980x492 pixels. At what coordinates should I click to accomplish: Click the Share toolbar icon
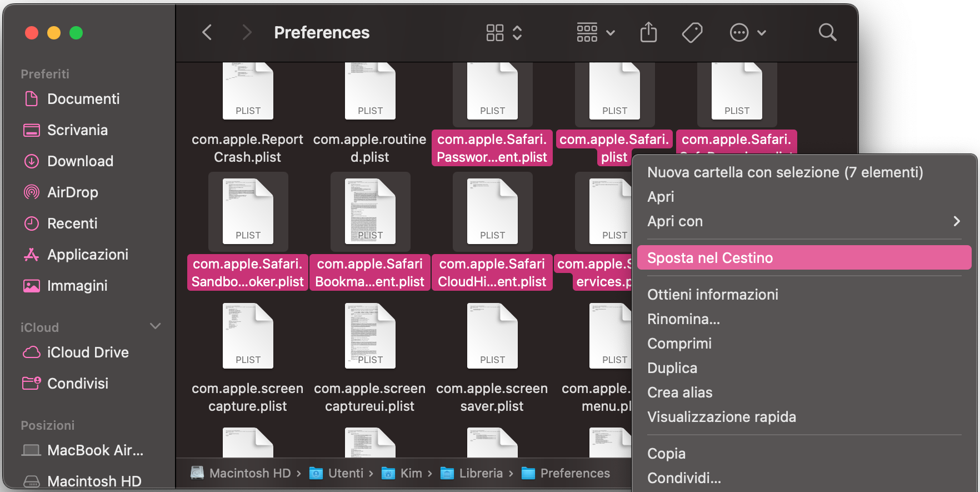pyautogui.click(x=648, y=33)
